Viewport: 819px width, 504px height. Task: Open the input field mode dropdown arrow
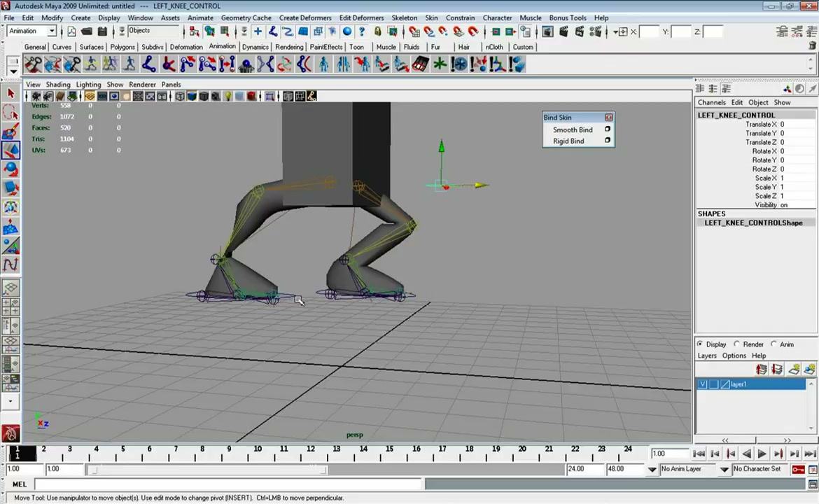click(x=616, y=32)
